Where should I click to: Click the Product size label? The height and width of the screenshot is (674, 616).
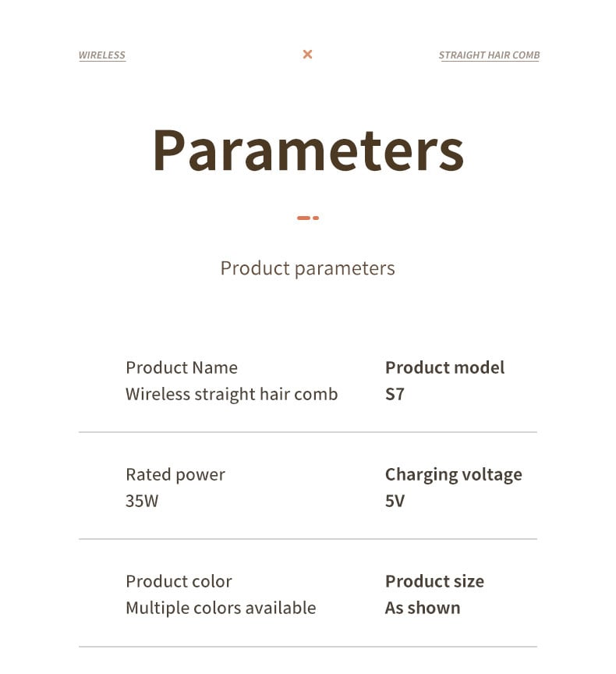tap(434, 581)
